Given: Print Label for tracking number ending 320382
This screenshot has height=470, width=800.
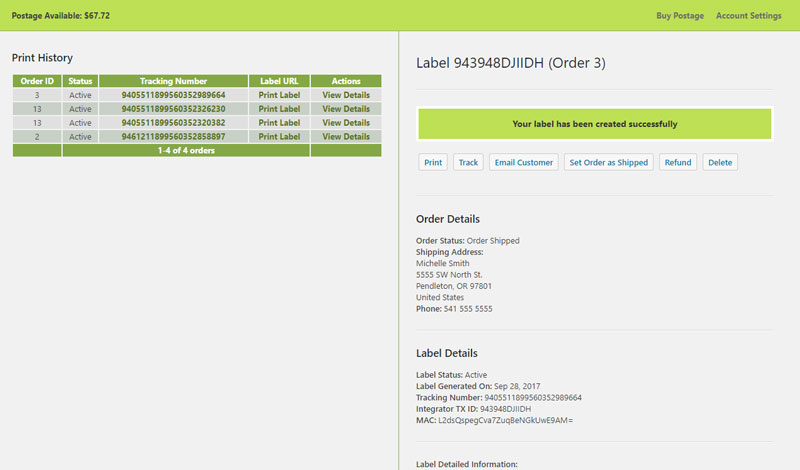Looking at the screenshot, I should pyautogui.click(x=279, y=123).
